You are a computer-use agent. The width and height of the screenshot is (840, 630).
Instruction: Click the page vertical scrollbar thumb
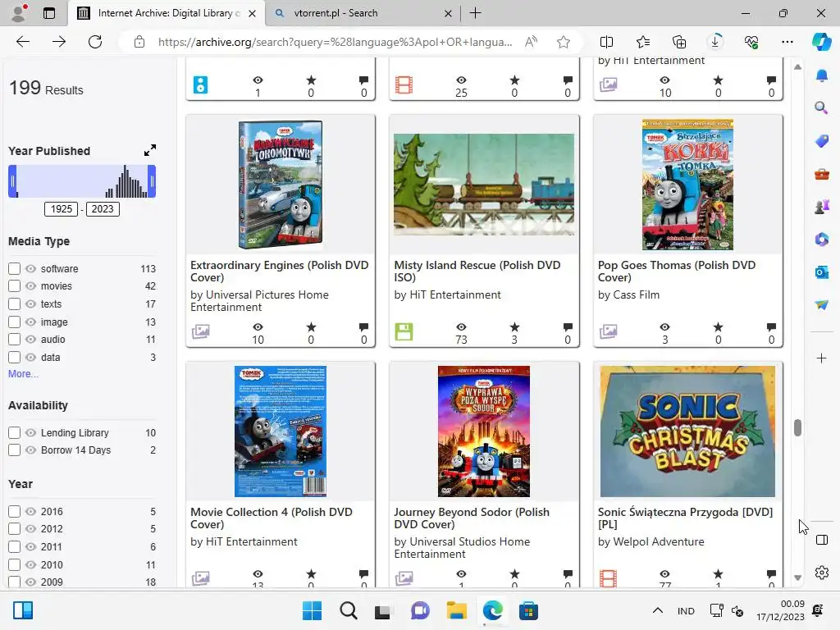(797, 427)
